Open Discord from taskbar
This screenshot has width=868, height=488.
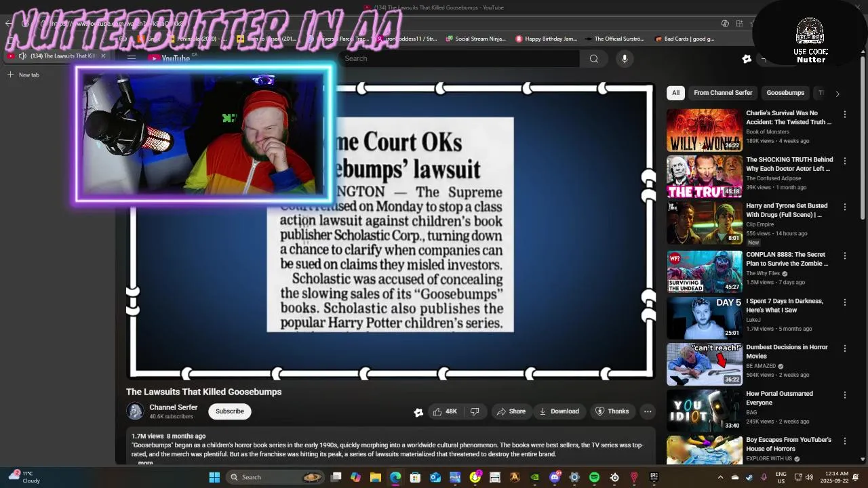click(555, 477)
